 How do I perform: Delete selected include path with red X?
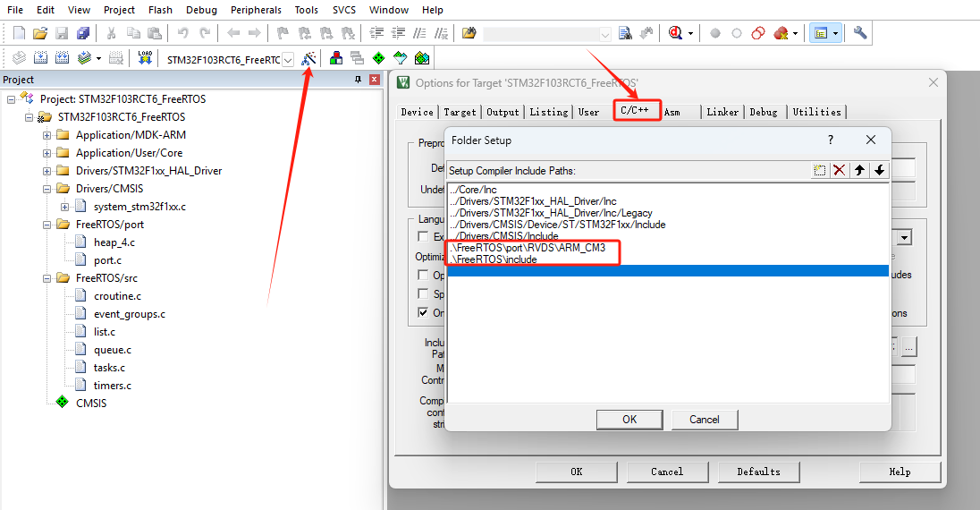pyautogui.click(x=840, y=170)
